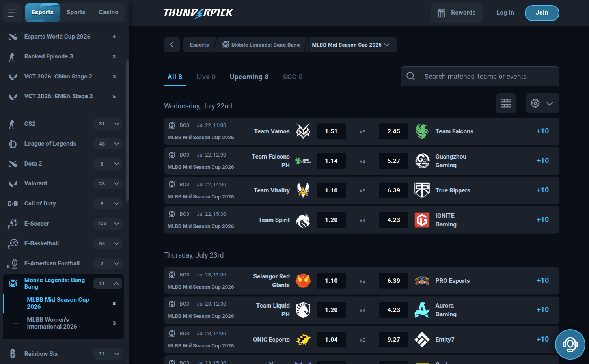Click the ONIC Esports logo
The height and width of the screenshot is (364, 589).
303,340
